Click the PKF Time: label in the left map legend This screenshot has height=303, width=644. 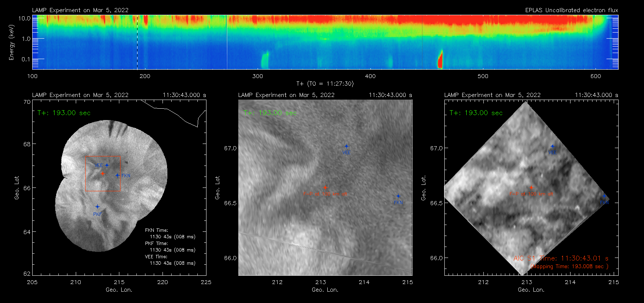(156, 244)
